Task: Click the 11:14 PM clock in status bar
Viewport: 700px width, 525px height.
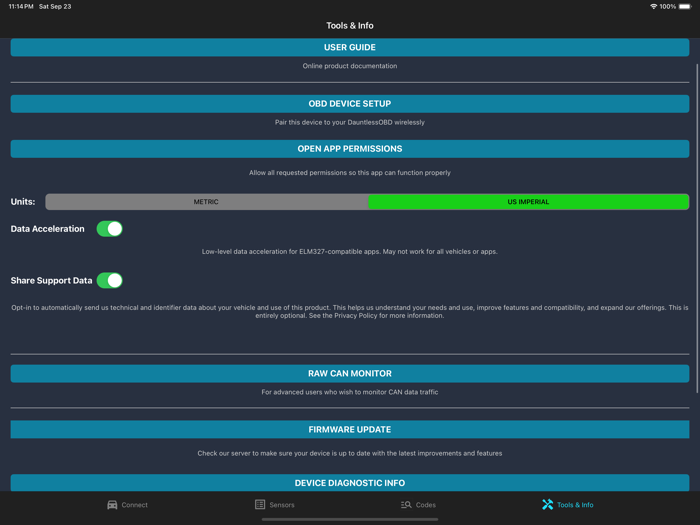Action: pos(21,7)
